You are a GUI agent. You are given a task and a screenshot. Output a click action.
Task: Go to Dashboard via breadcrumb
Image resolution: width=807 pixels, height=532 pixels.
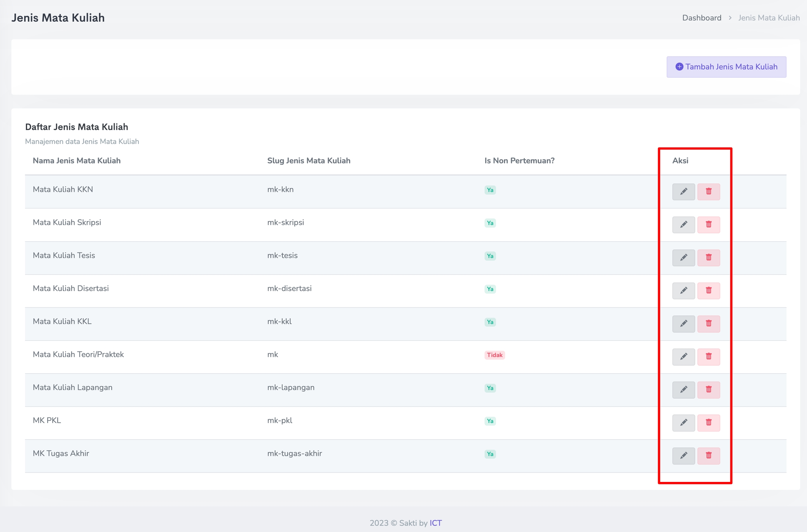coord(702,18)
